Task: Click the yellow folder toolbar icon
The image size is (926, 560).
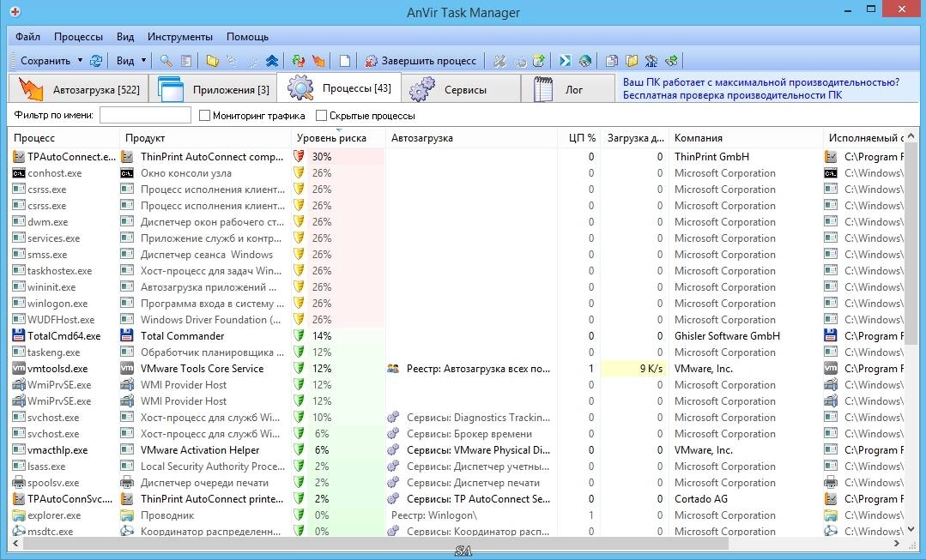Action: coord(213,60)
